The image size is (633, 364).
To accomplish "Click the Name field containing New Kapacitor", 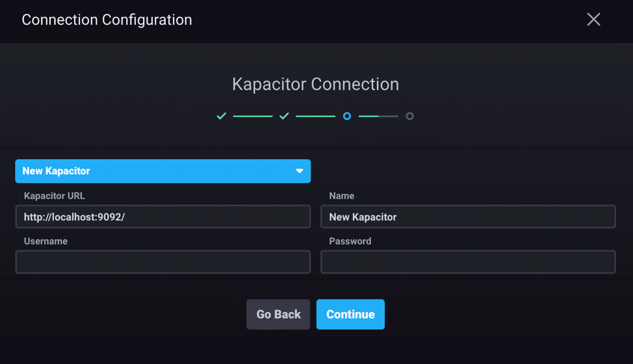I will coord(468,217).
